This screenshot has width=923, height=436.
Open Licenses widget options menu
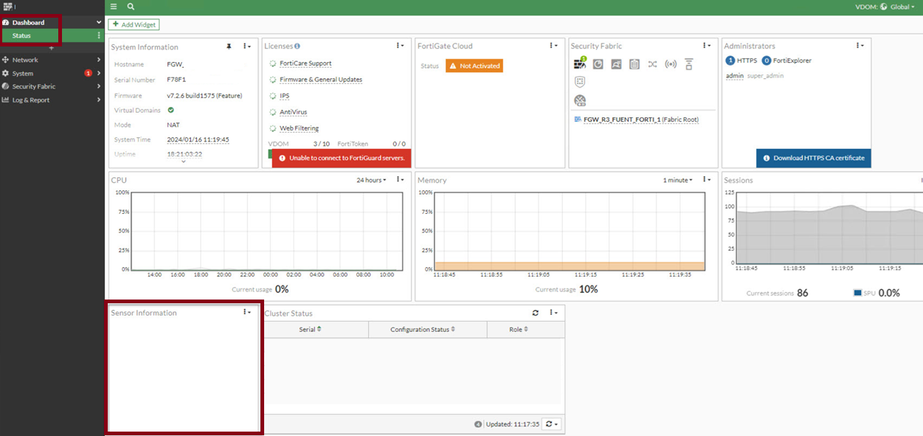[400, 46]
